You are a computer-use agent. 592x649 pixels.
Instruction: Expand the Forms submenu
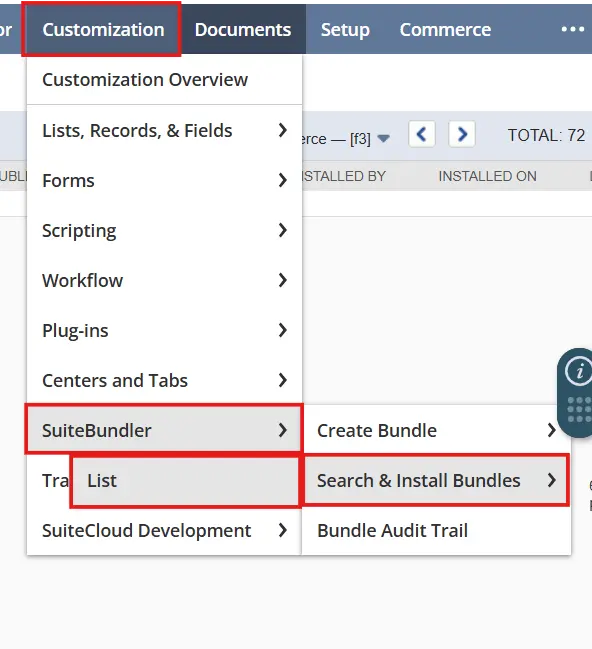(x=164, y=180)
